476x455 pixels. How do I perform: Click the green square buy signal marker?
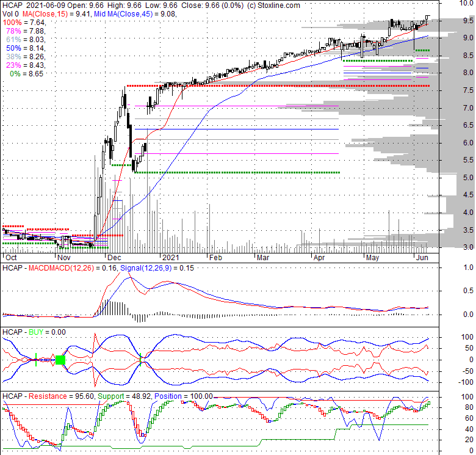click(x=60, y=360)
